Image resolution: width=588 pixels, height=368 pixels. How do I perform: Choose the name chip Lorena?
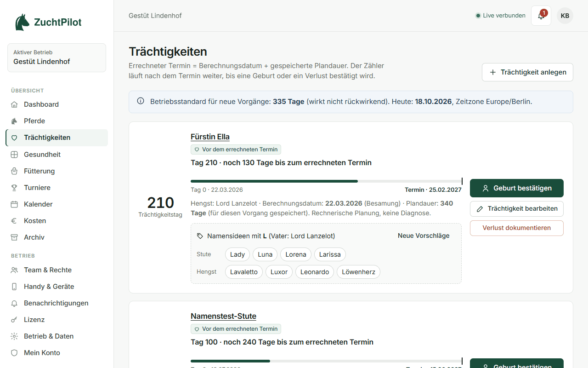(296, 254)
